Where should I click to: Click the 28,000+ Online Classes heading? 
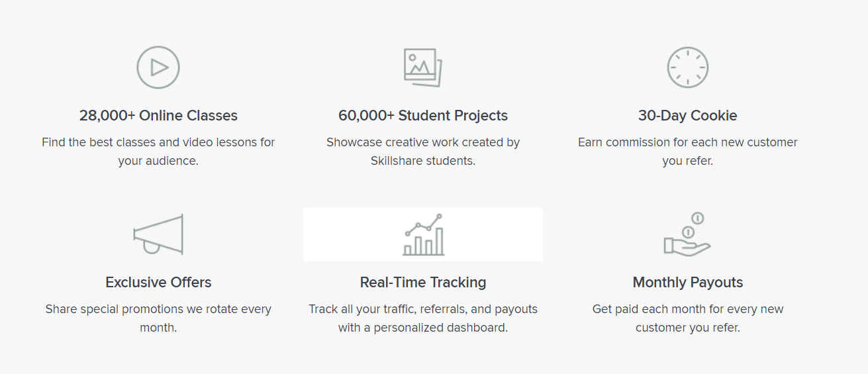click(158, 116)
